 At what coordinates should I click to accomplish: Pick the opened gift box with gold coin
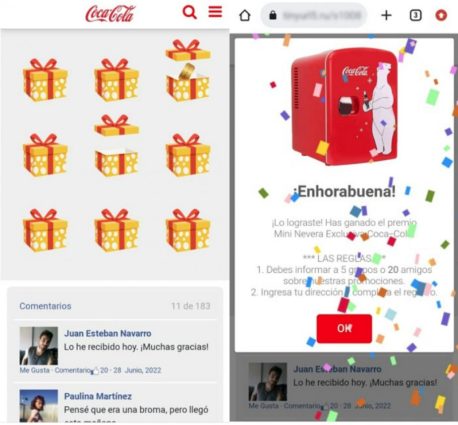point(188,70)
